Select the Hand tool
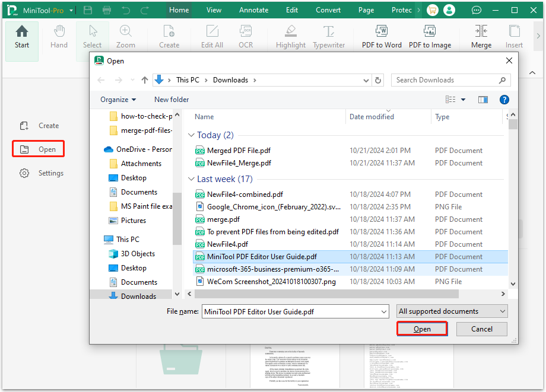This screenshot has width=546, height=392. point(59,37)
